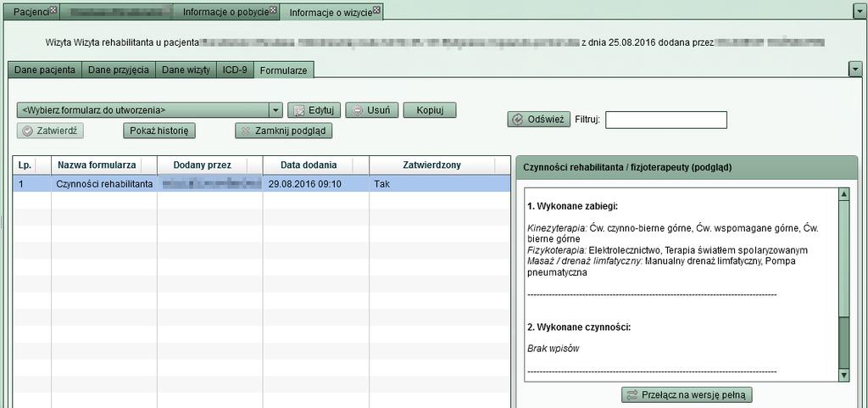Click the Usuń button
Screen dimensions: 868x408
tap(372, 109)
